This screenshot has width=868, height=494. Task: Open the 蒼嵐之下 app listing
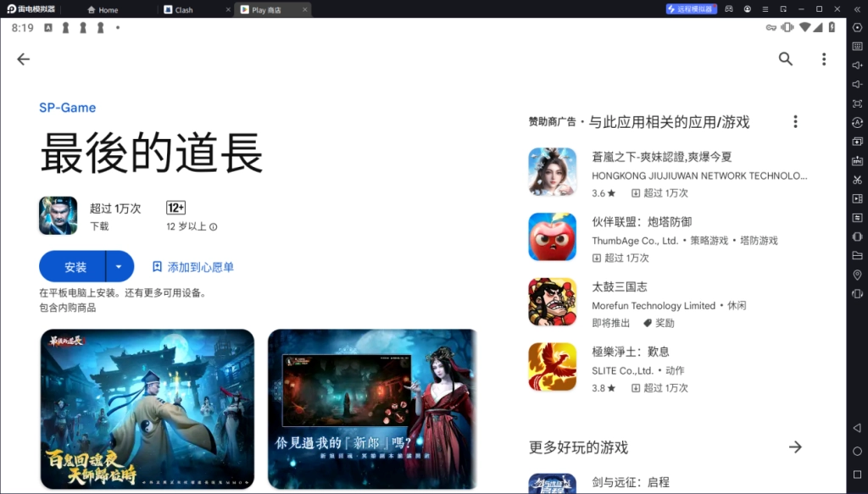click(x=668, y=173)
